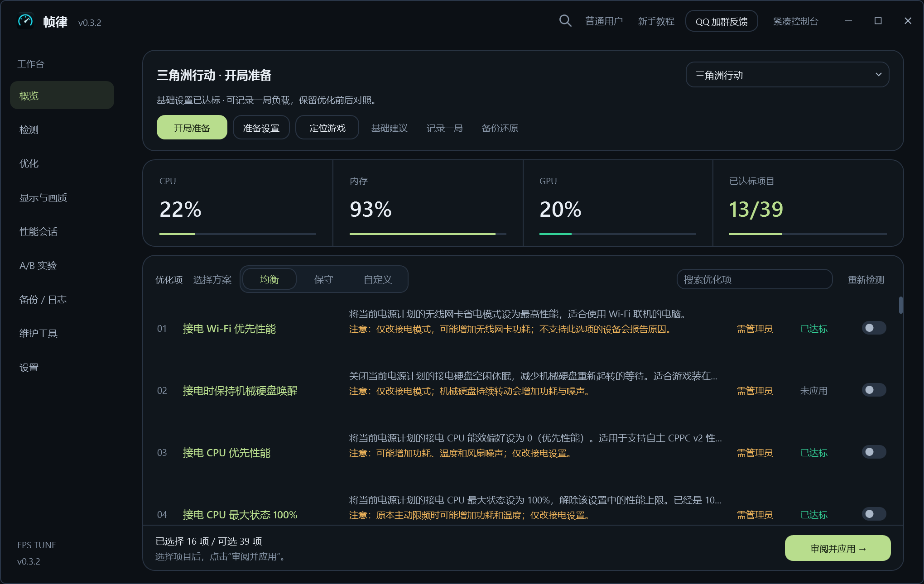Screen dimensions: 924x584
Task: Close the 帧律 window
Action: (908, 21)
